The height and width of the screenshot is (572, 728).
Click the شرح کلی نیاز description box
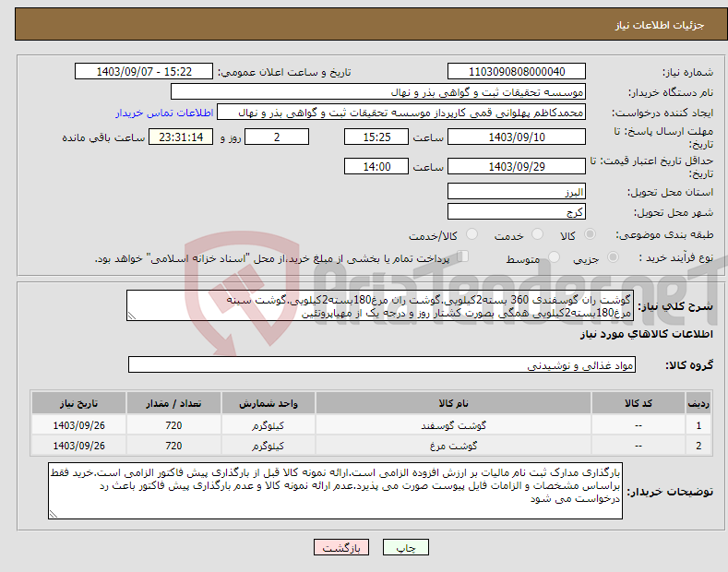pos(380,306)
